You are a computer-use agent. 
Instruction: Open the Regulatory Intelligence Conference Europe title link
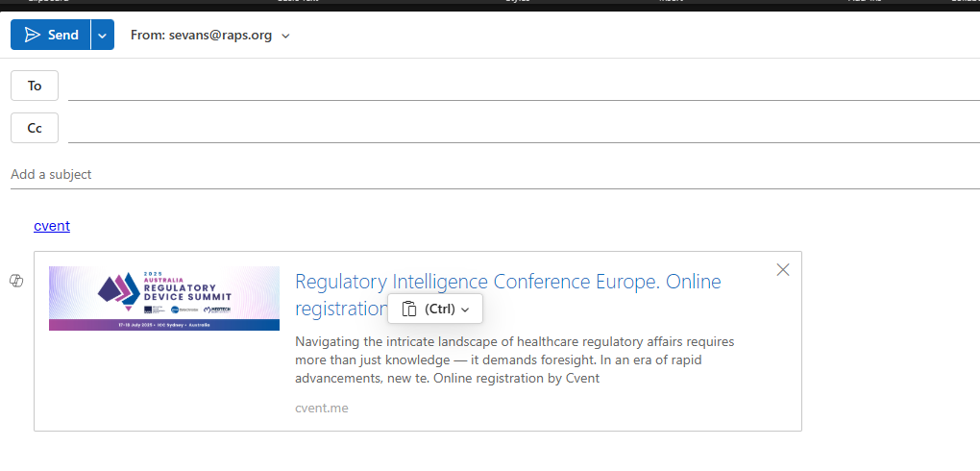[507, 294]
